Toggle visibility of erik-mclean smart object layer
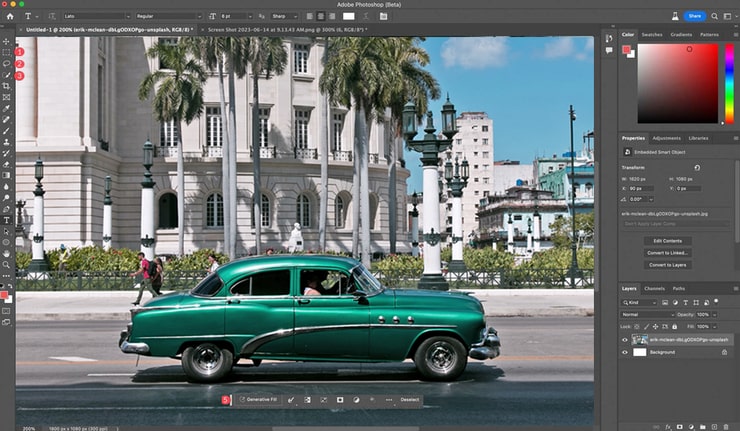The image size is (740, 431). coord(625,339)
